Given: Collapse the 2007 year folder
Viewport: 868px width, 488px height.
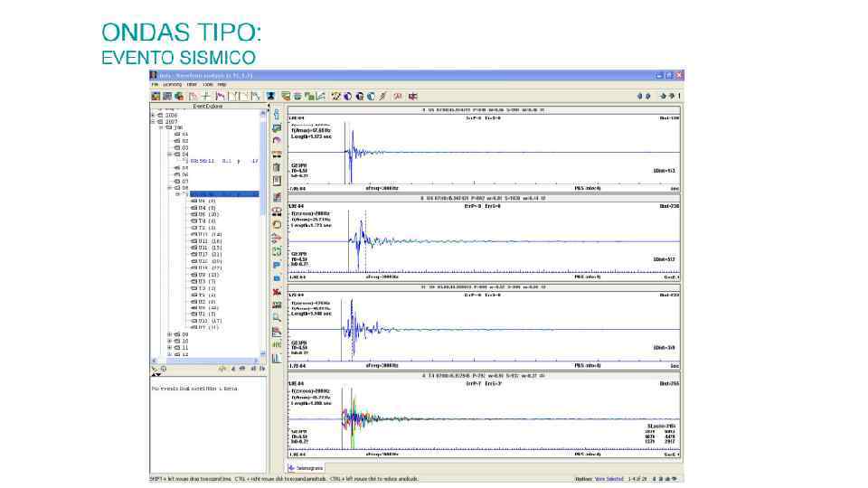Looking at the screenshot, I should [x=154, y=122].
